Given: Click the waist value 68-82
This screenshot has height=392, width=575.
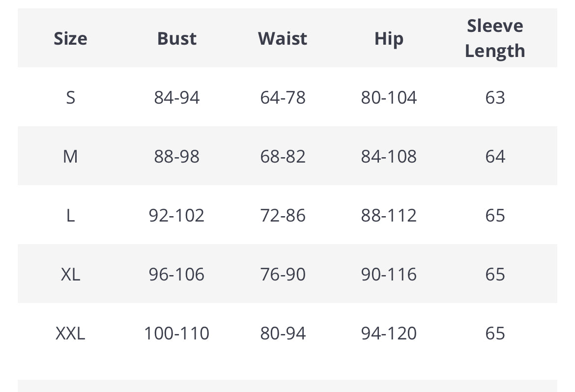Looking at the screenshot, I should (x=283, y=157).
